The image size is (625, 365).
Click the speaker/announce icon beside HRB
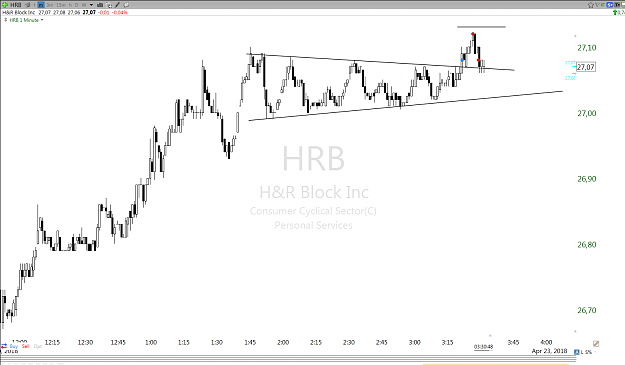pyautogui.click(x=28, y=5)
